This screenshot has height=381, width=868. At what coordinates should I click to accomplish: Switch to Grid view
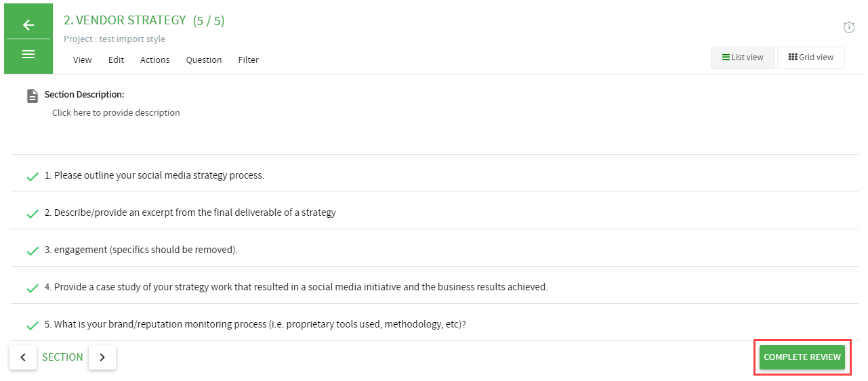tap(811, 58)
